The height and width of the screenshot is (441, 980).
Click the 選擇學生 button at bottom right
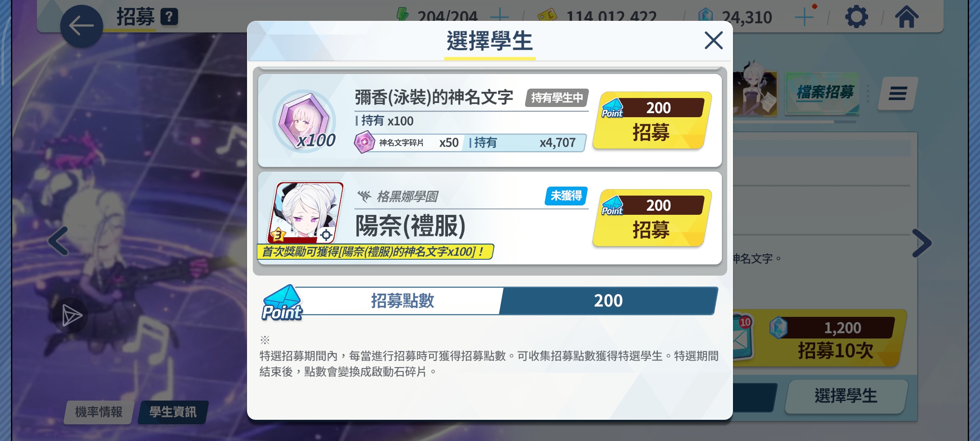(846, 396)
